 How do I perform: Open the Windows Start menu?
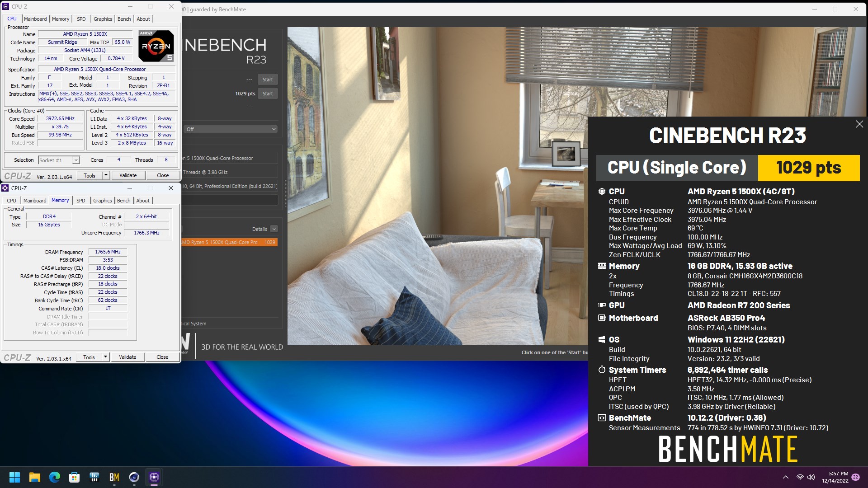(x=14, y=477)
